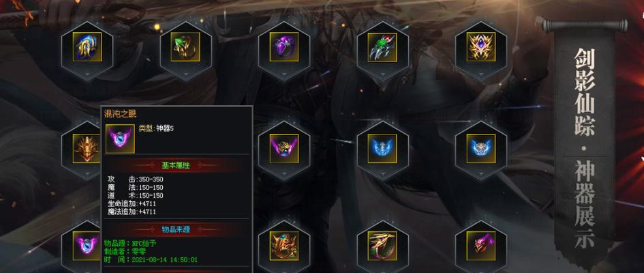This screenshot has height=273, width=644.
Task: Open the golden crest with blue jewel
Action: tap(481, 47)
